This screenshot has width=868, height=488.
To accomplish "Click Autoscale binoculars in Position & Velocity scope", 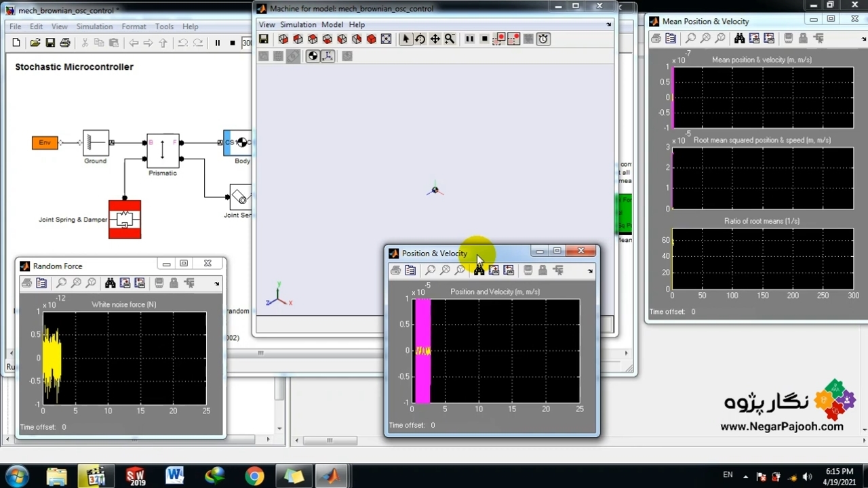I will tap(479, 270).
